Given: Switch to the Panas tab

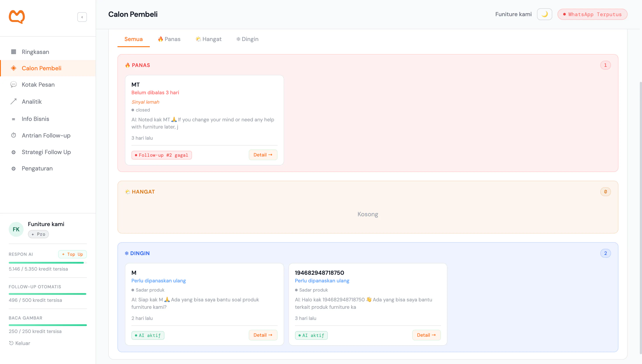Looking at the screenshot, I should click(169, 39).
